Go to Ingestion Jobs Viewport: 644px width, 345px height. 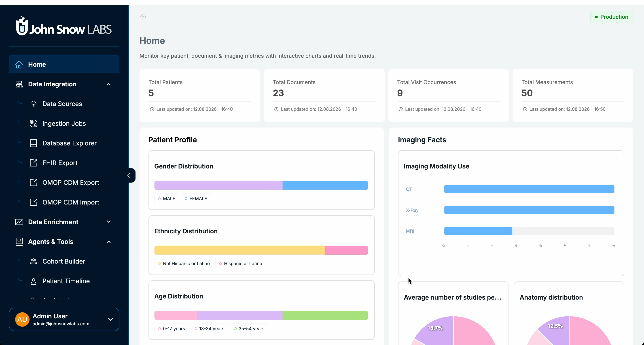[x=64, y=124]
